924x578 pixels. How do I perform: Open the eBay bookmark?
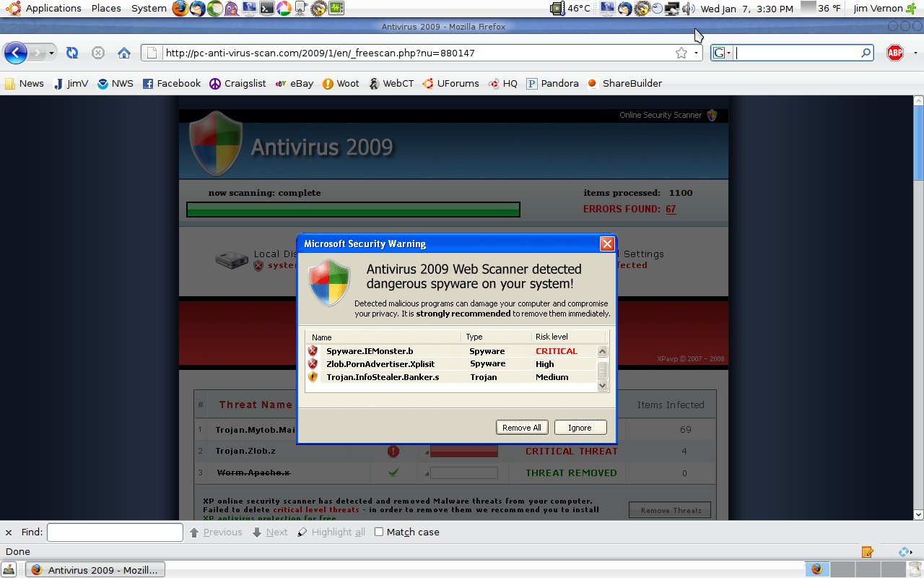[x=295, y=83]
